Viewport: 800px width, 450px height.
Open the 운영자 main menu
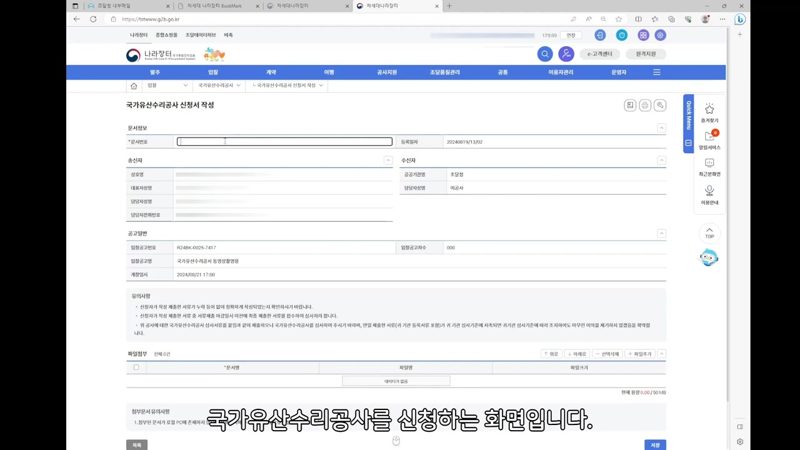(x=619, y=72)
